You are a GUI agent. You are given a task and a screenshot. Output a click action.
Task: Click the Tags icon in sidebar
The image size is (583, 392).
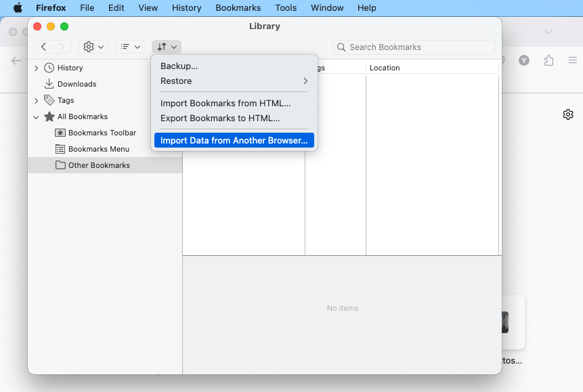point(49,100)
